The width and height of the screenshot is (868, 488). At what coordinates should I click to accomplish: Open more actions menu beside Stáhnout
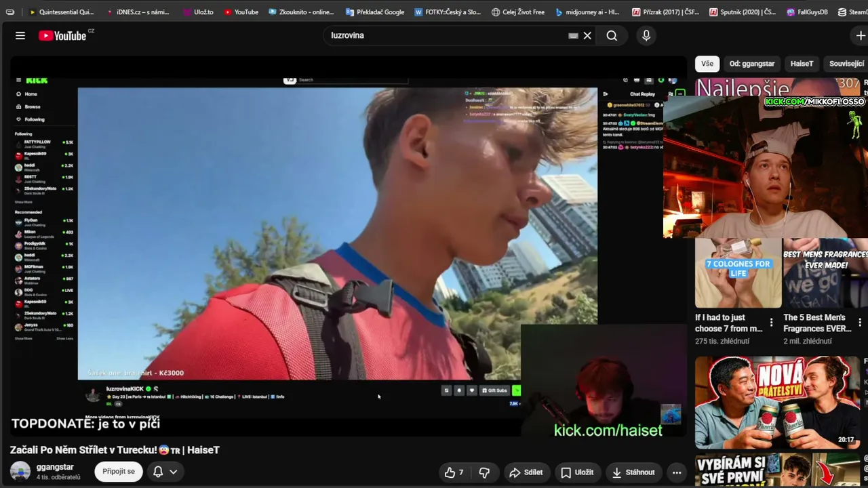pos(677,472)
